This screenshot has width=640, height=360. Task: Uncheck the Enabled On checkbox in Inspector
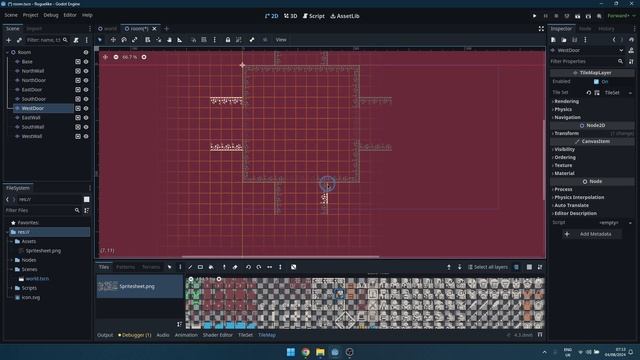596,82
